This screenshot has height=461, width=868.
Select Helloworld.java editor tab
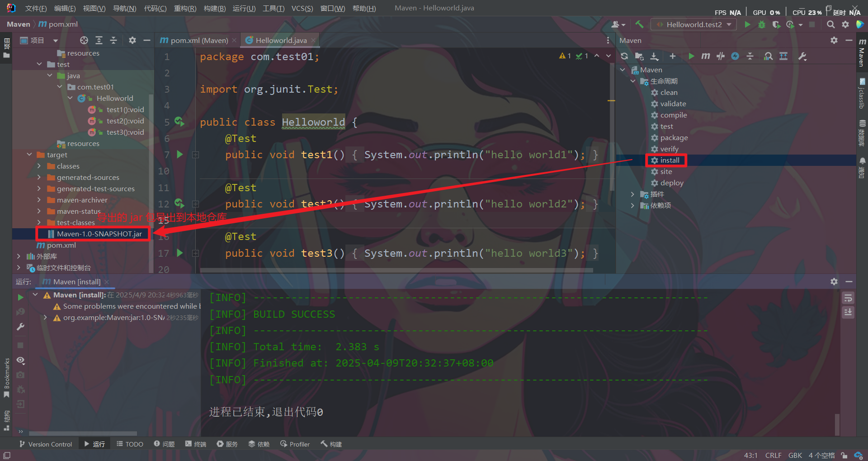coord(280,40)
